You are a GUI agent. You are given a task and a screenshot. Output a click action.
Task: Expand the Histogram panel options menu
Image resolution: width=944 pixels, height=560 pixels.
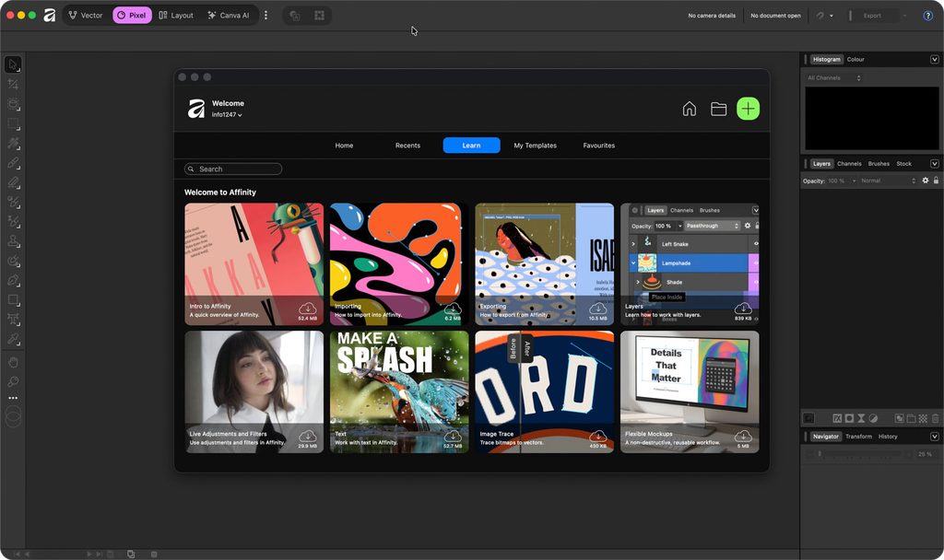click(x=935, y=60)
